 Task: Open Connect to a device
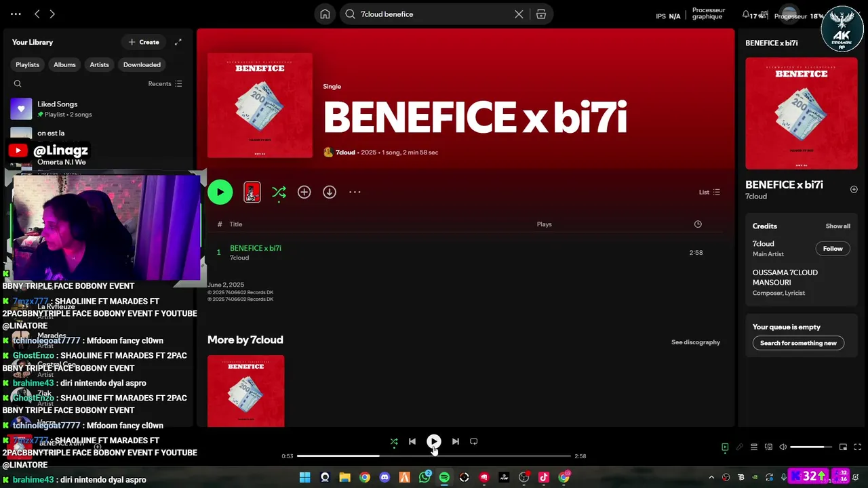tap(768, 447)
